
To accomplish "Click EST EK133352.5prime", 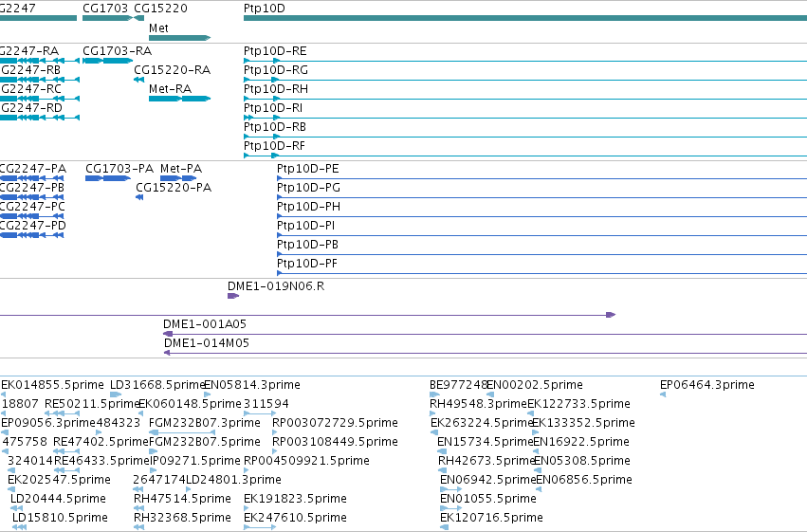I will (583, 423).
